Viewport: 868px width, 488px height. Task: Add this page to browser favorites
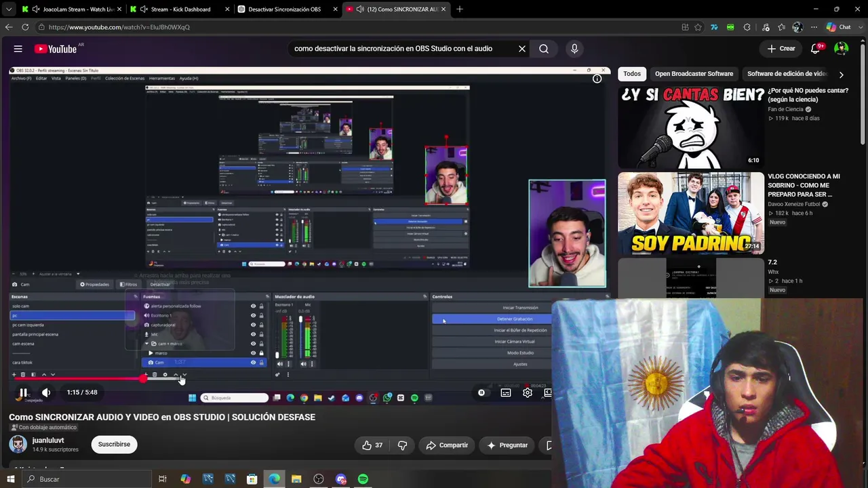click(x=698, y=27)
